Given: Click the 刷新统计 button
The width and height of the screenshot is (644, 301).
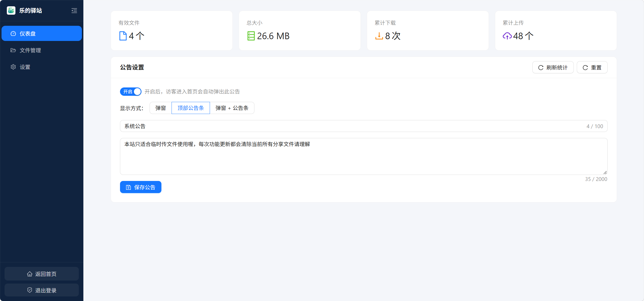Looking at the screenshot, I should [x=553, y=67].
